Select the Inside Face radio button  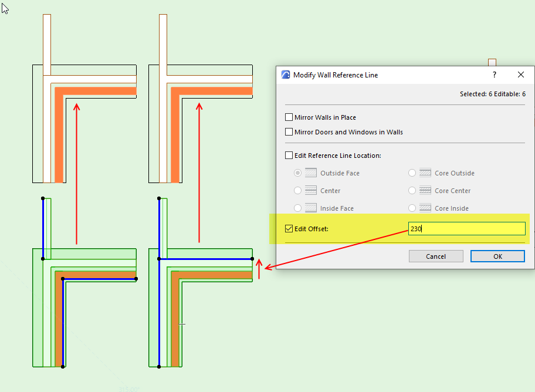point(297,208)
